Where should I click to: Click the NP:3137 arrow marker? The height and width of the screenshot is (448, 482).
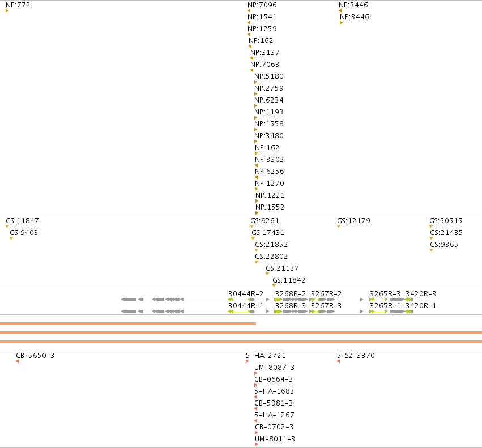tap(251, 58)
